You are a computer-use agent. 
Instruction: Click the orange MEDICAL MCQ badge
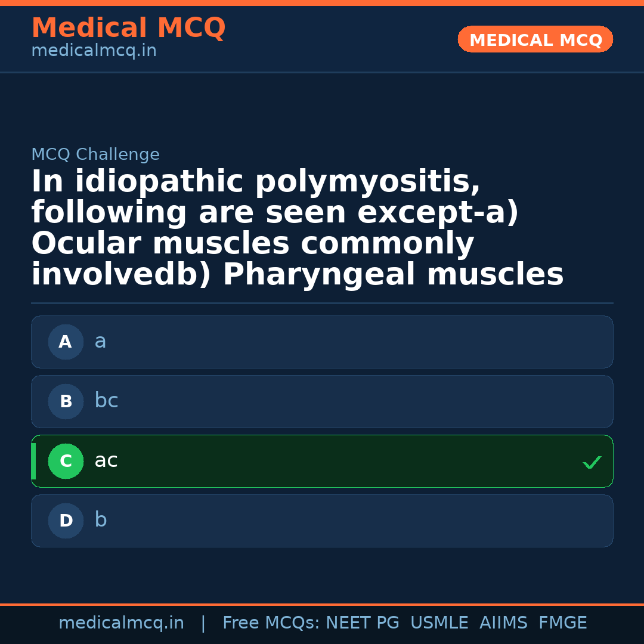click(x=535, y=40)
